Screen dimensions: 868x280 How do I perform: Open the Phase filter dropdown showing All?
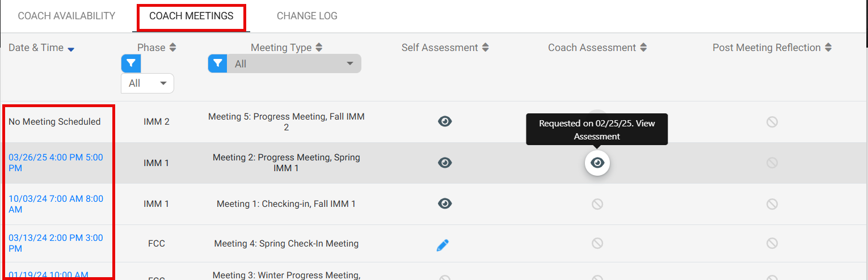[148, 83]
